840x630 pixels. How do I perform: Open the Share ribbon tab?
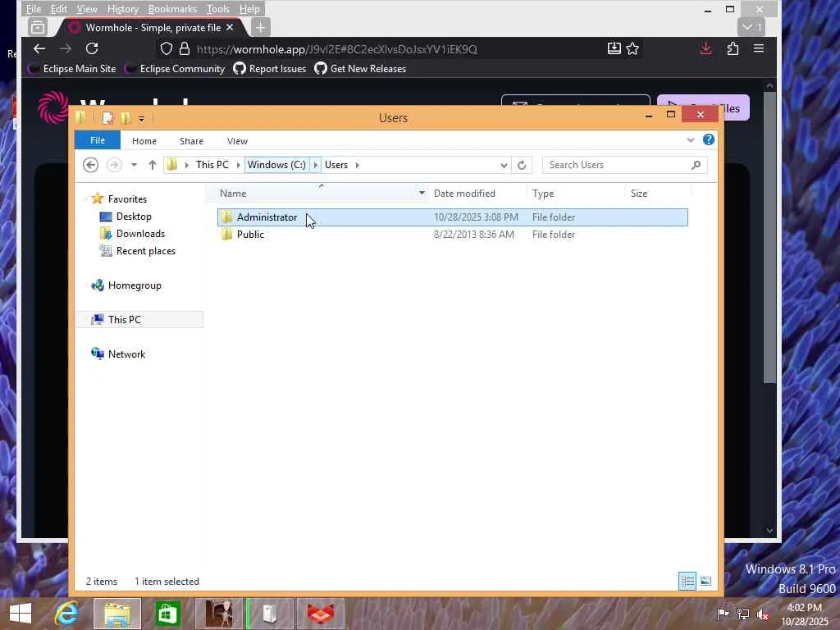coord(191,141)
